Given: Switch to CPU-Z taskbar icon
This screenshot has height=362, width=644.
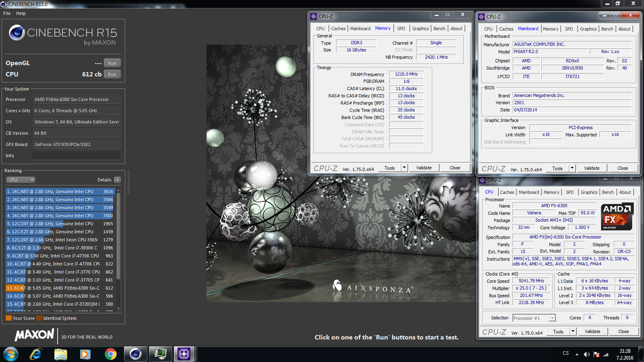Looking at the screenshot, I should pos(184,354).
